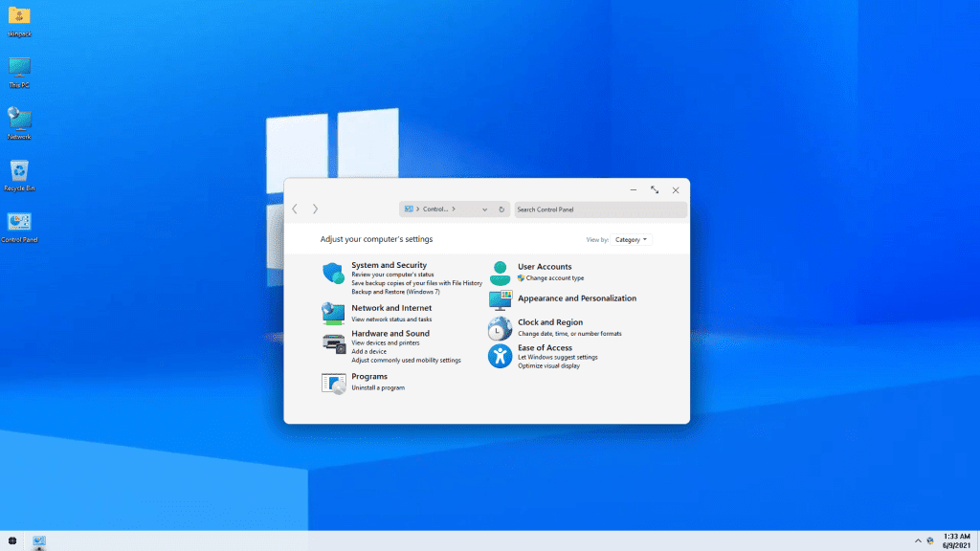The height and width of the screenshot is (551, 980).
Task: Click Review your computer's status
Action: 392,275
